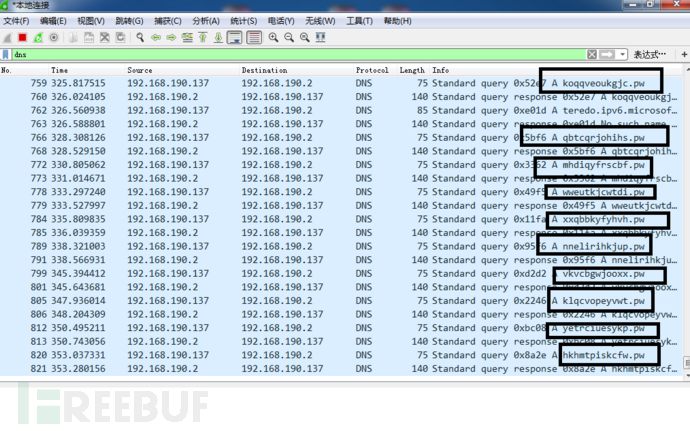690x431 pixels.
Task: Select packet 799 at time 345.394412
Action: 341,274
